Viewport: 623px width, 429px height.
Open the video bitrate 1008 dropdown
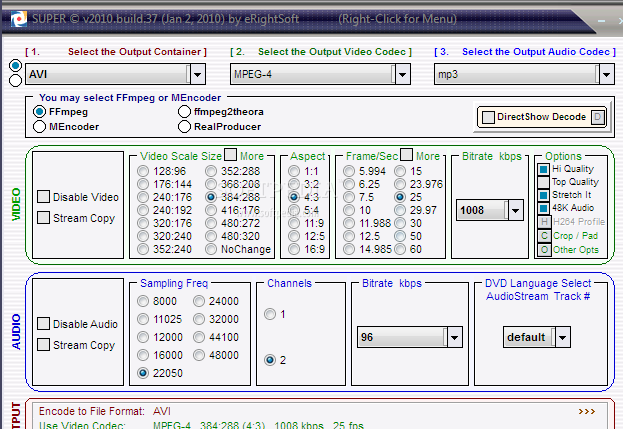click(515, 210)
